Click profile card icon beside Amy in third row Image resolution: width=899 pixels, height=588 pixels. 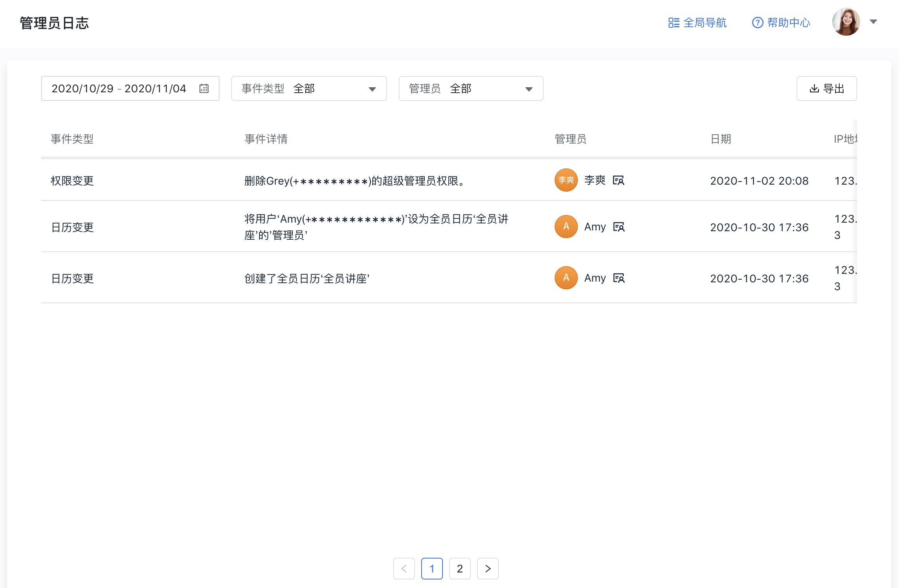click(619, 278)
